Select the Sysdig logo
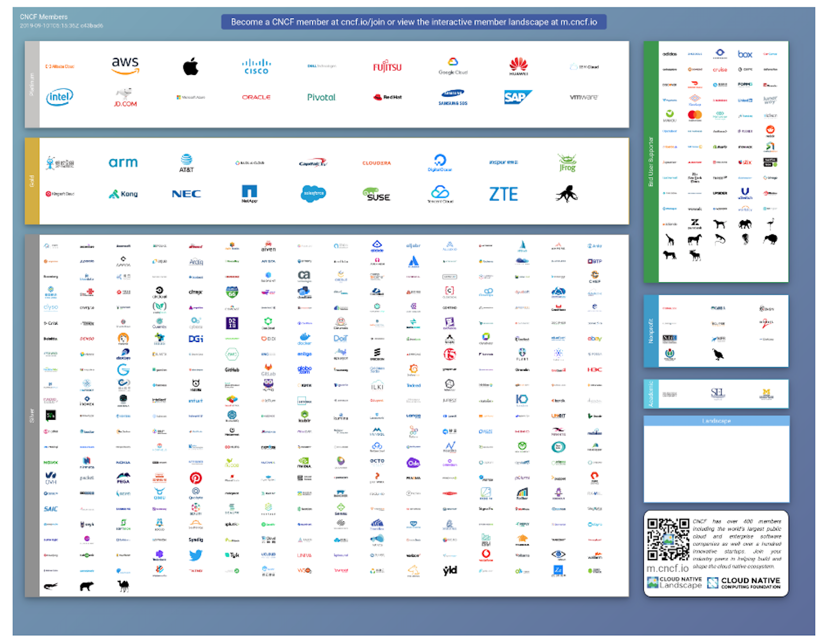Viewport: 826px width, 644px height. [x=196, y=539]
